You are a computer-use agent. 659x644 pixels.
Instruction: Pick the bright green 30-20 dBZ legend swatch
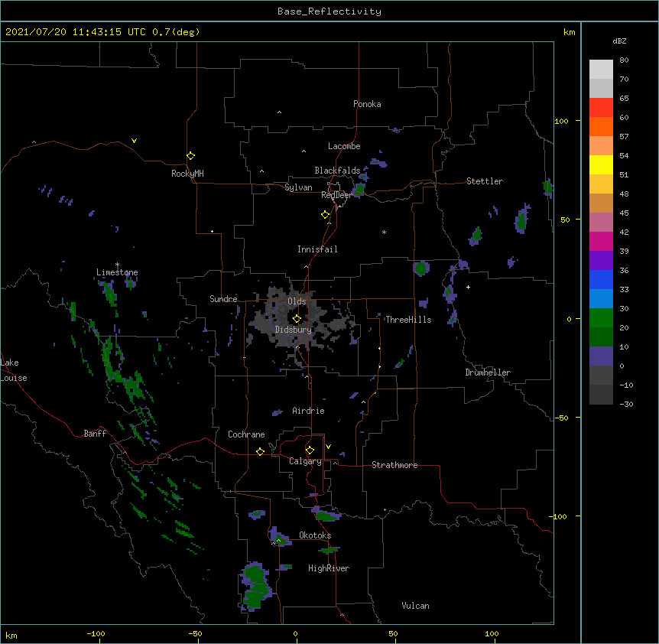point(601,318)
